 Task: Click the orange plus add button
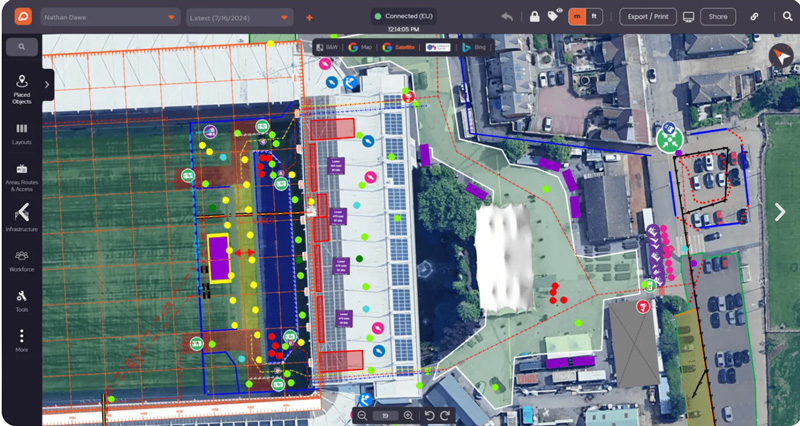[x=309, y=18]
